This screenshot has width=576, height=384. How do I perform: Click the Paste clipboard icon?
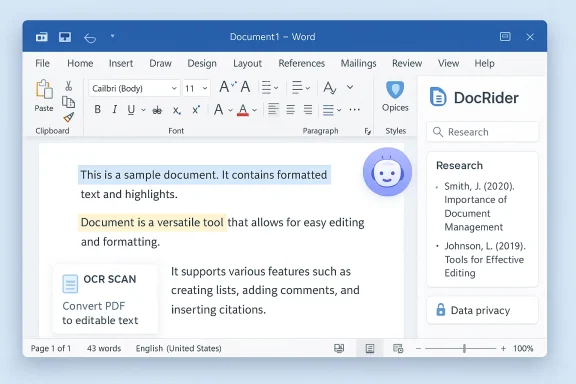coord(44,89)
